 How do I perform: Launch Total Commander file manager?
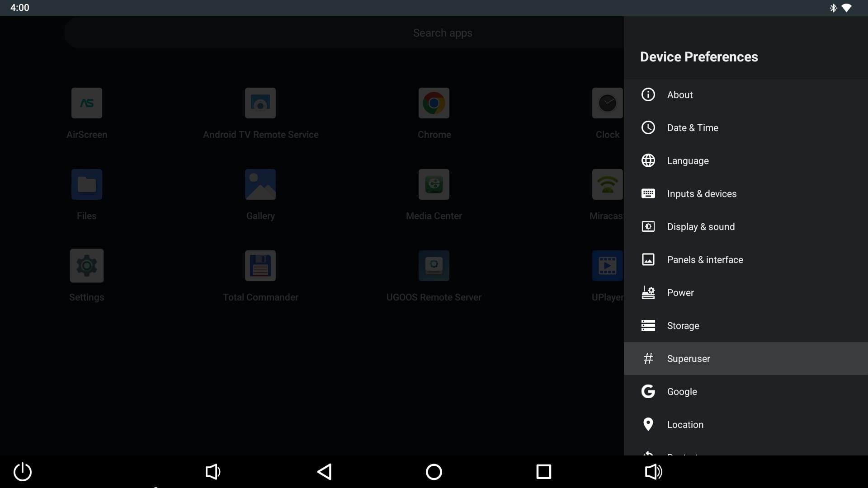(x=260, y=266)
